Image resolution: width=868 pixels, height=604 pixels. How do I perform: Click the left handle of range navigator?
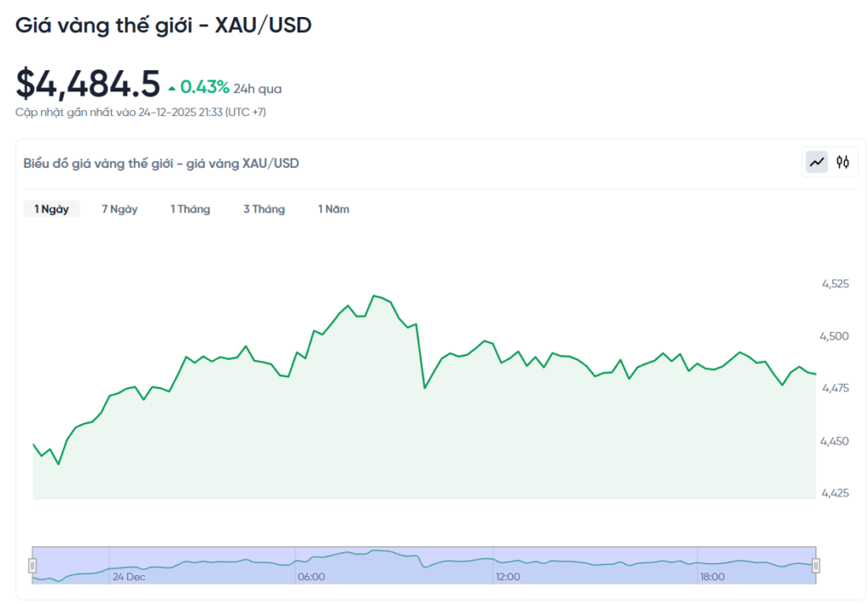(33, 565)
